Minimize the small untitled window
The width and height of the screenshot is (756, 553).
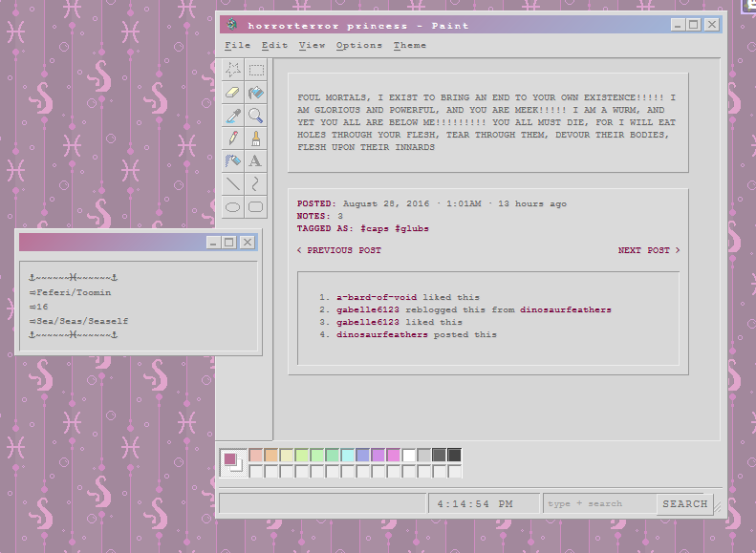tap(213, 243)
